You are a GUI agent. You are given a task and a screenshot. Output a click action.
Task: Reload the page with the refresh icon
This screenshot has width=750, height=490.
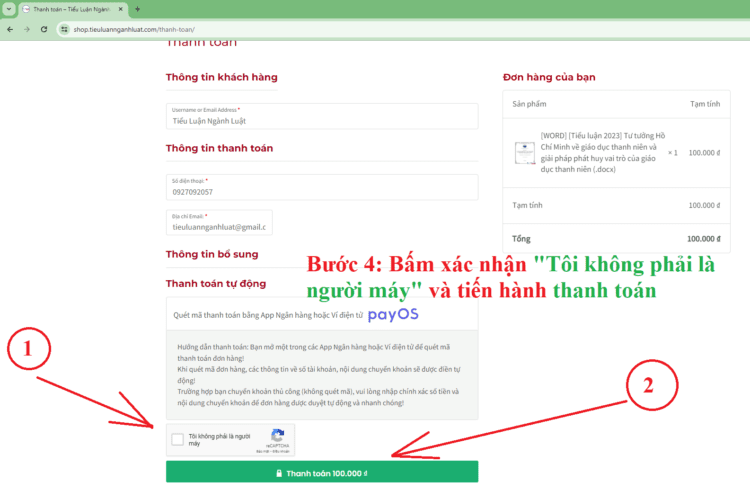tap(44, 29)
